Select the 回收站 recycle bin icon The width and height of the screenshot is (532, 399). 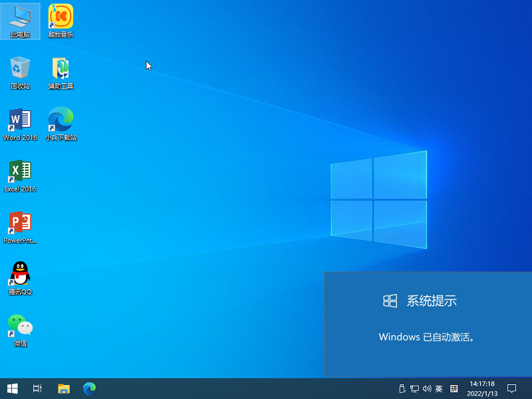tap(20, 72)
